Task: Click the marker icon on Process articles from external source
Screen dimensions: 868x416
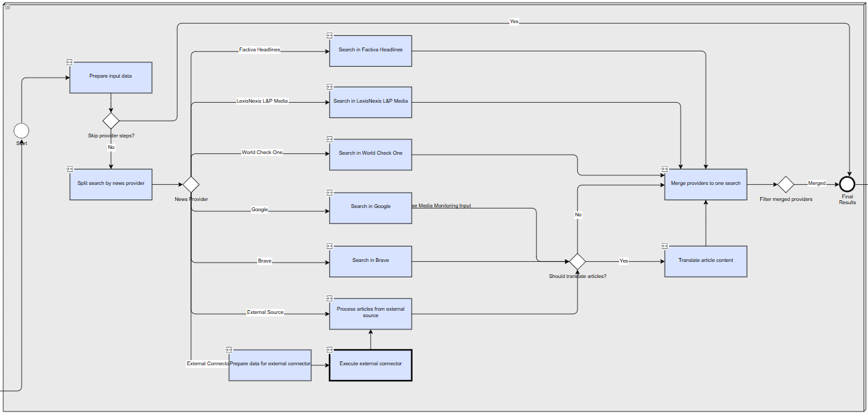Action: [329, 298]
